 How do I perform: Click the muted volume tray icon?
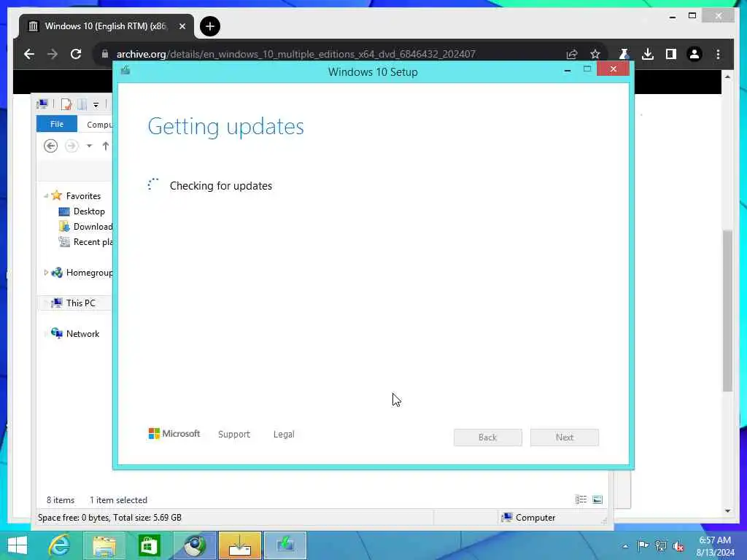678,546
